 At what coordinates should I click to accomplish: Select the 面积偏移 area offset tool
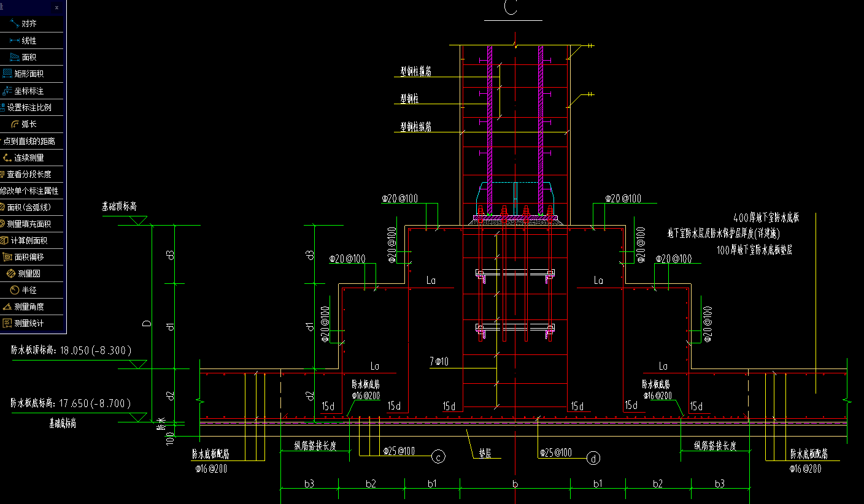click(29, 257)
